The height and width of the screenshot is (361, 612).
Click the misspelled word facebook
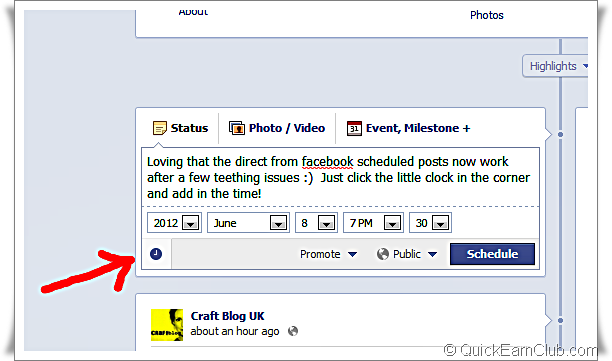pos(327,162)
